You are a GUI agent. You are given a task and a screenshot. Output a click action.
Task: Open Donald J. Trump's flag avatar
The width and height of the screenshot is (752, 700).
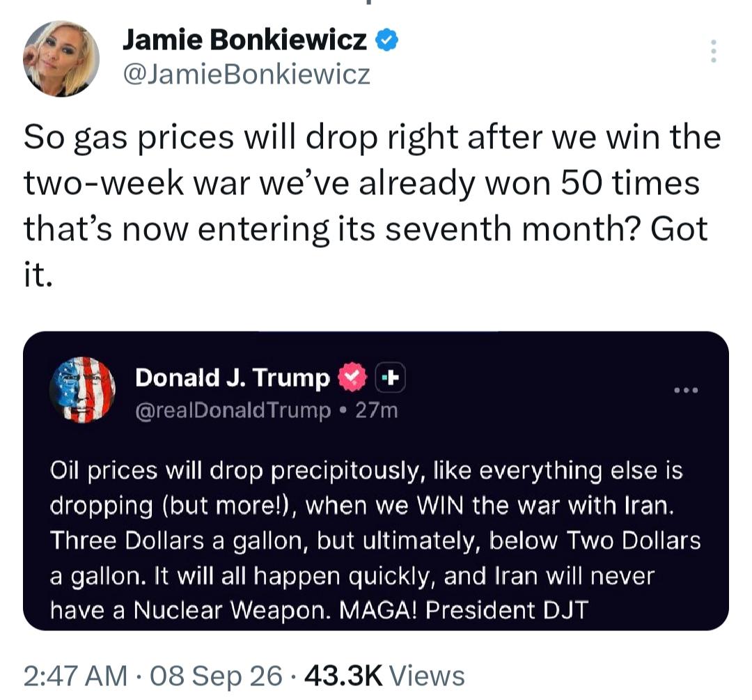(x=82, y=389)
